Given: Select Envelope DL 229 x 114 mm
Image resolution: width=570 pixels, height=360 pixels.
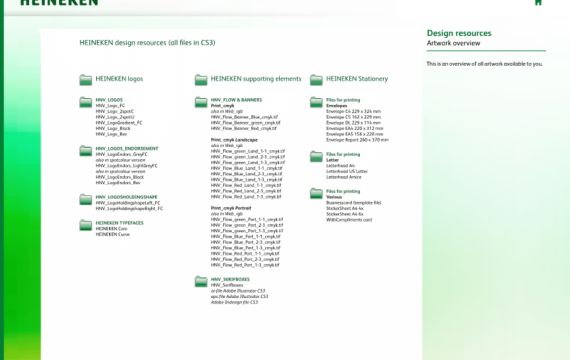Looking at the screenshot, I should (x=353, y=123).
